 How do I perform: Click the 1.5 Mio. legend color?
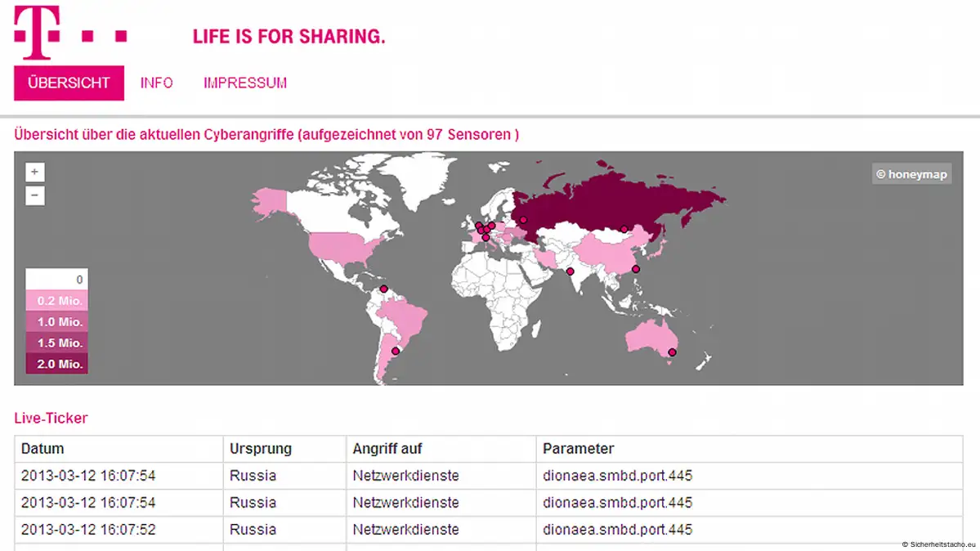[56, 343]
